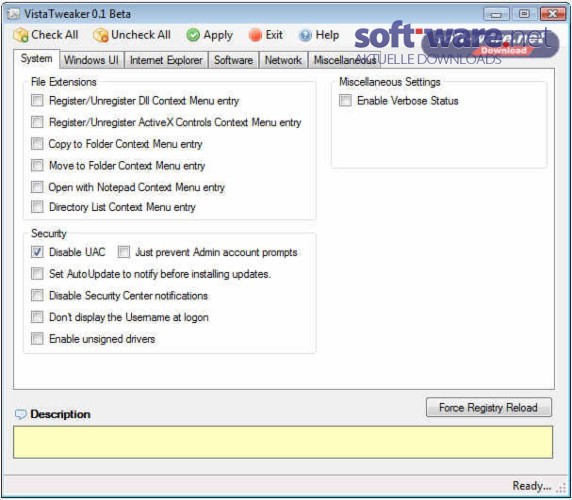The height and width of the screenshot is (500, 572).
Task: Enable unsigned drivers checkbox
Action: [37, 339]
